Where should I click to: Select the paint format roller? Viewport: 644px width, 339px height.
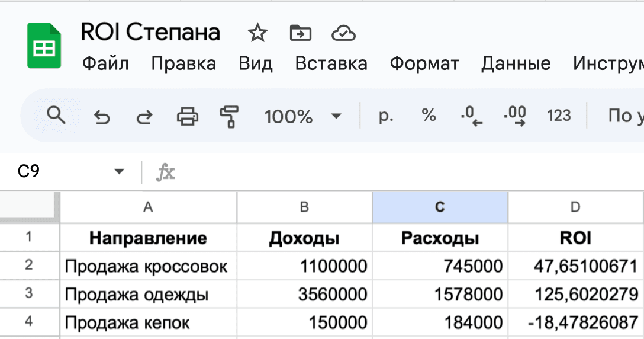click(230, 116)
